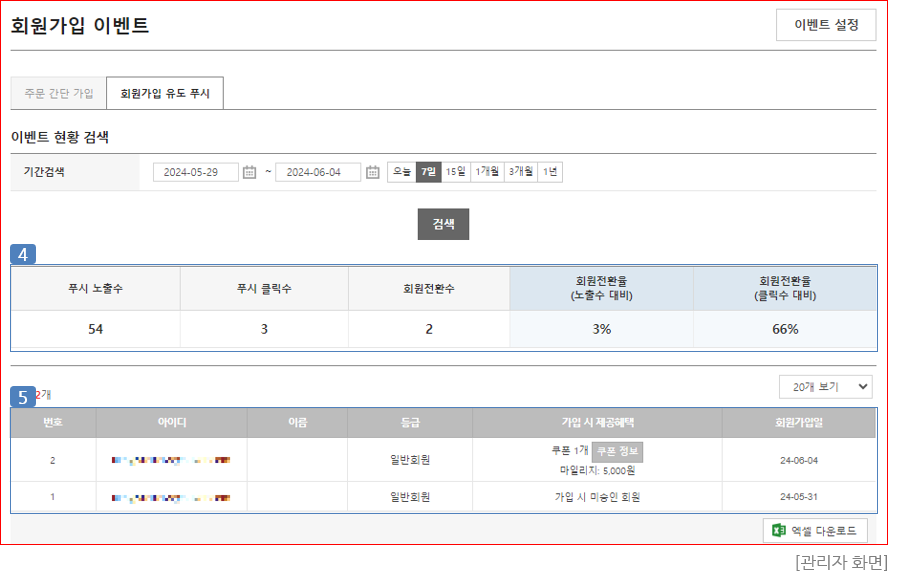Choose the 3개월 period range
904x582 pixels.
click(520, 172)
